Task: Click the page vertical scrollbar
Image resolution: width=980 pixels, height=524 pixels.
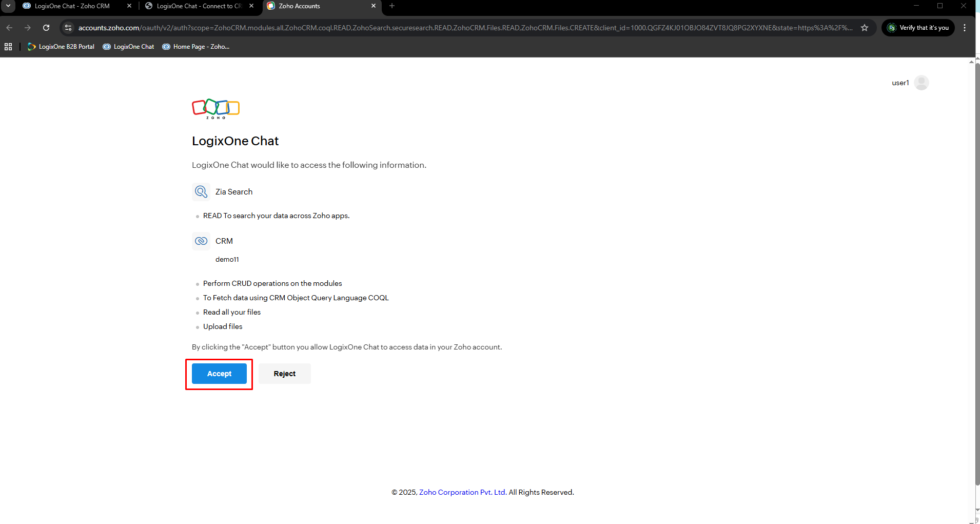Action: pyautogui.click(x=977, y=275)
